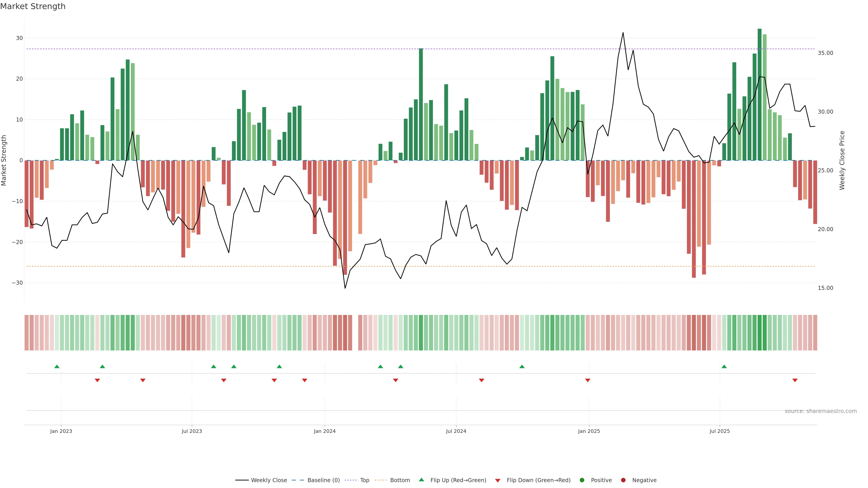Click the Negative red circle legend icon

(623, 480)
